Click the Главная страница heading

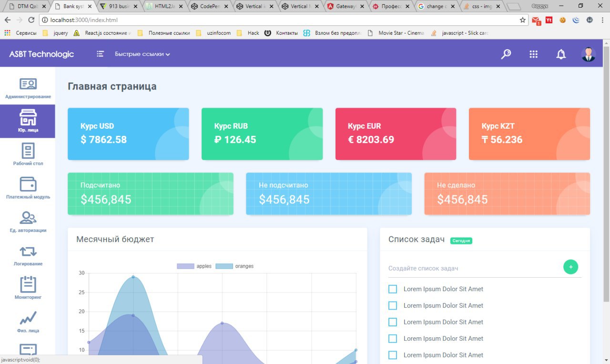[112, 86]
